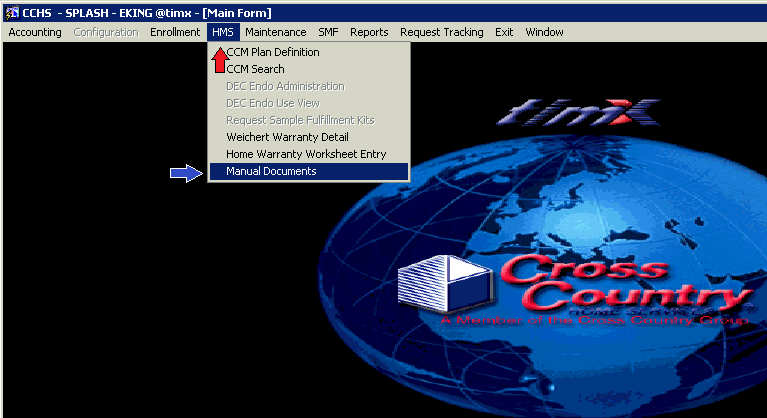Open the Reports menu
767x418 pixels.
tap(369, 32)
